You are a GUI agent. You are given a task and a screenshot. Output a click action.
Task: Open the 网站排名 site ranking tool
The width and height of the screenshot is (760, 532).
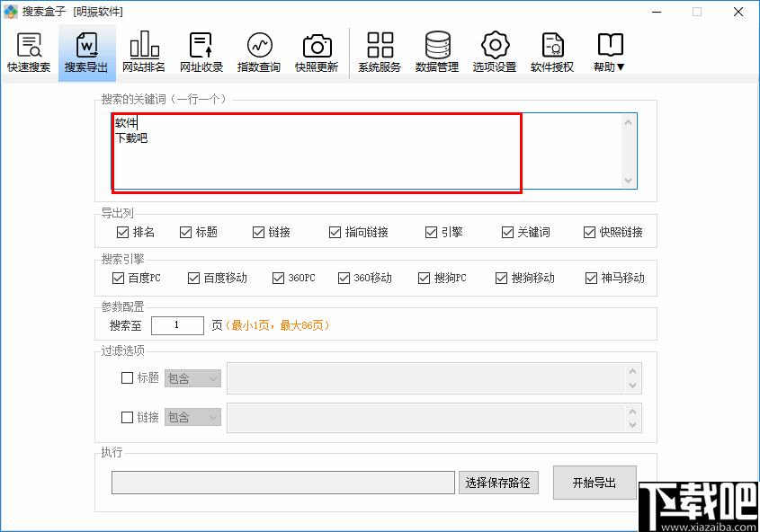144,53
